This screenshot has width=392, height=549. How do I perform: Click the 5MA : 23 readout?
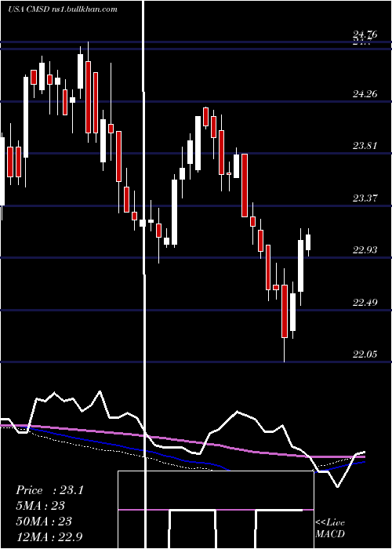pos(41,506)
